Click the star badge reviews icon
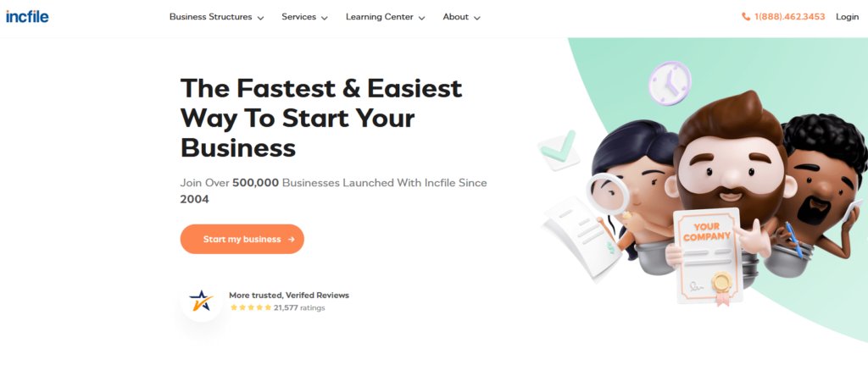This screenshot has width=868, height=365. point(202,301)
